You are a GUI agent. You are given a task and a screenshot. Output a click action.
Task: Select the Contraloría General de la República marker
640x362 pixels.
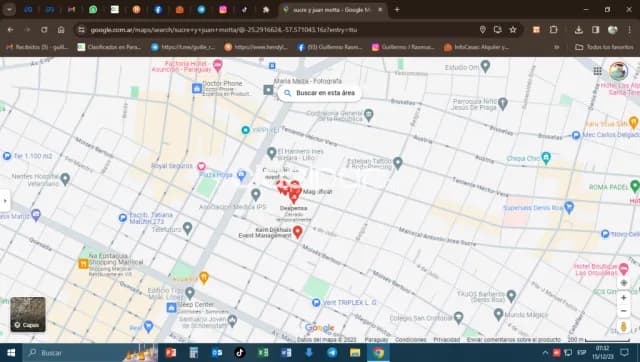click(369, 115)
